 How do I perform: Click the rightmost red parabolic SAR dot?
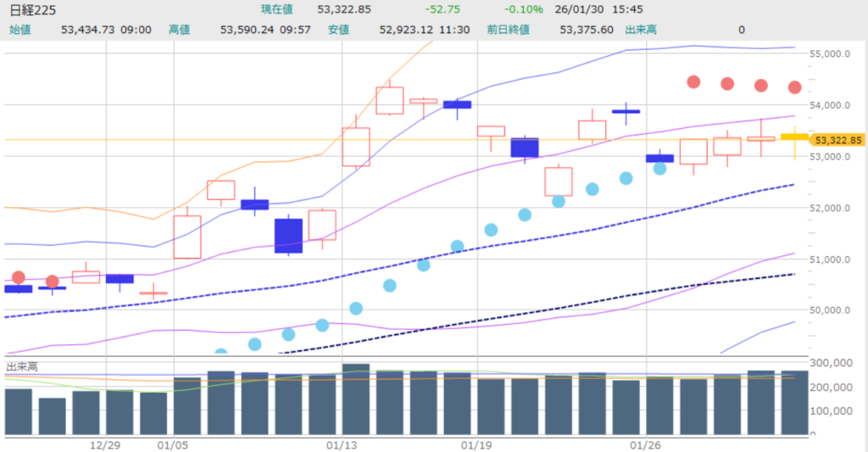tap(794, 87)
